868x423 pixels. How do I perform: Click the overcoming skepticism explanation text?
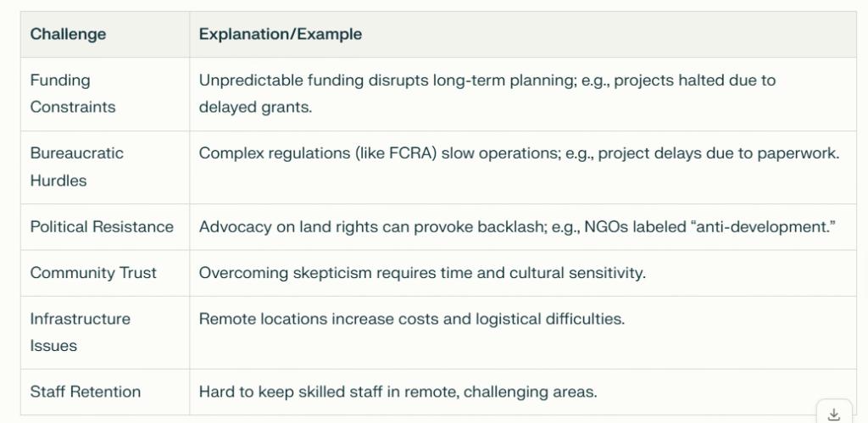pos(422,273)
